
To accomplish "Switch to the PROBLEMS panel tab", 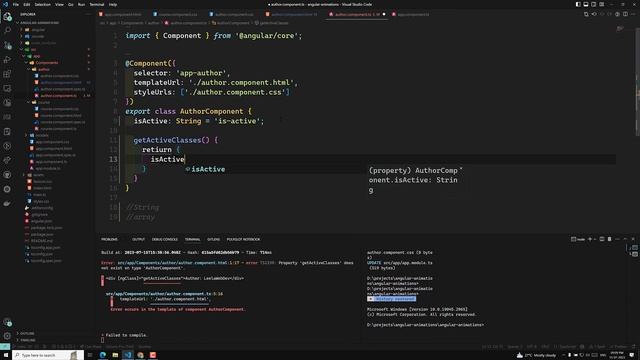I will pyautogui.click(x=109, y=240).
